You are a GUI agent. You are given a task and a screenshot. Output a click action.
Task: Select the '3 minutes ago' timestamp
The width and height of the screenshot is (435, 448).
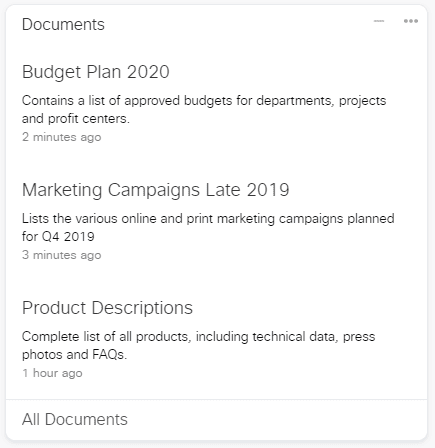coord(62,255)
